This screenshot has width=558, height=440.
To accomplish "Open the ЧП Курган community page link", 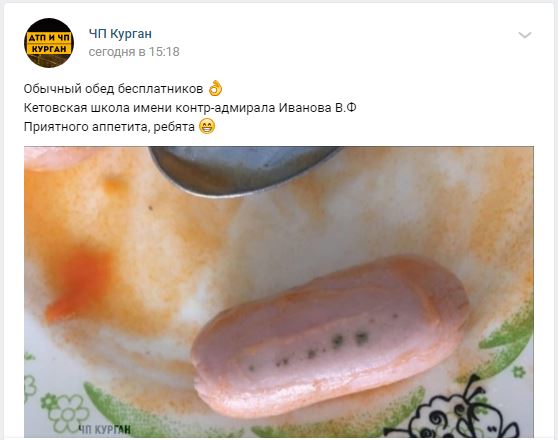I will pyautogui.click(x=120, y=34).
